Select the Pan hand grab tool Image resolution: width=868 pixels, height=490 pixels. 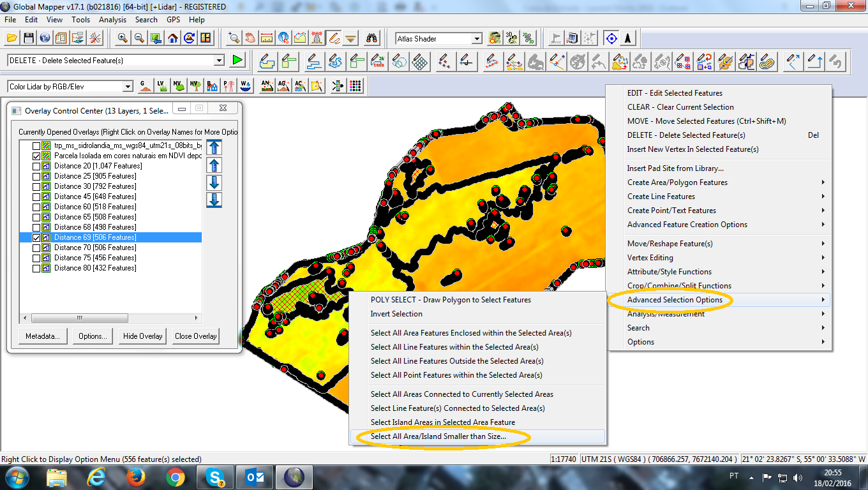click(250, 38)
